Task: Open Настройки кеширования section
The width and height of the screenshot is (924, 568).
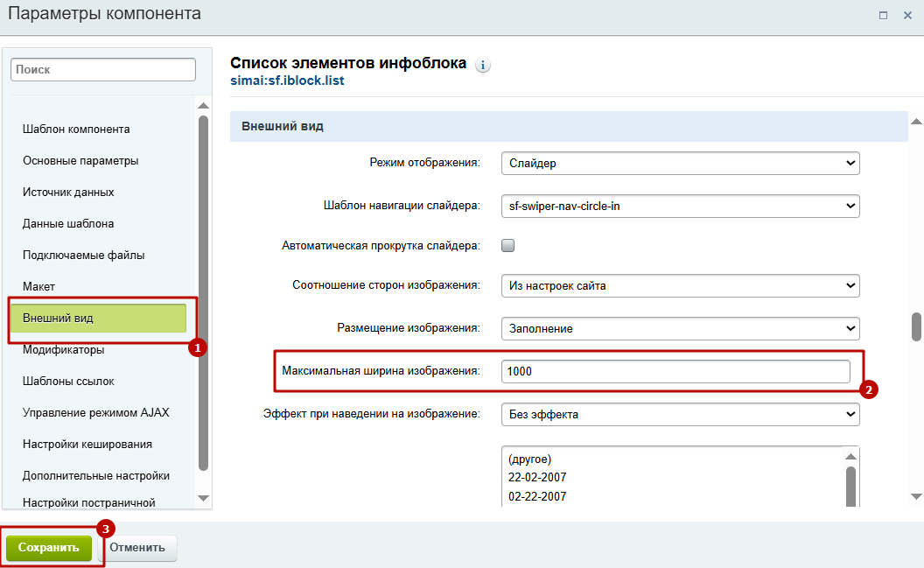Action: coord(87,445)
